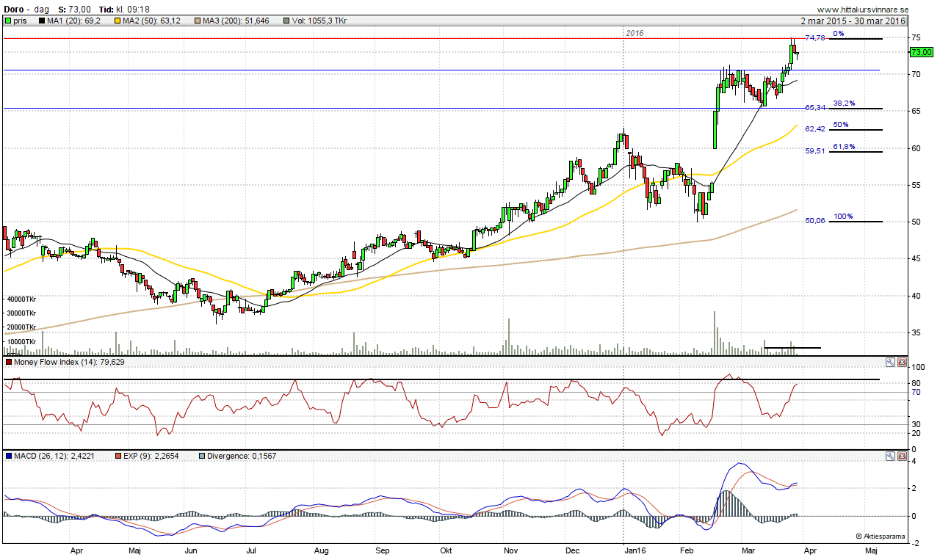Open Money Flow Index settings wrench
Screen dimensions: 940x560
pos(890,363)
